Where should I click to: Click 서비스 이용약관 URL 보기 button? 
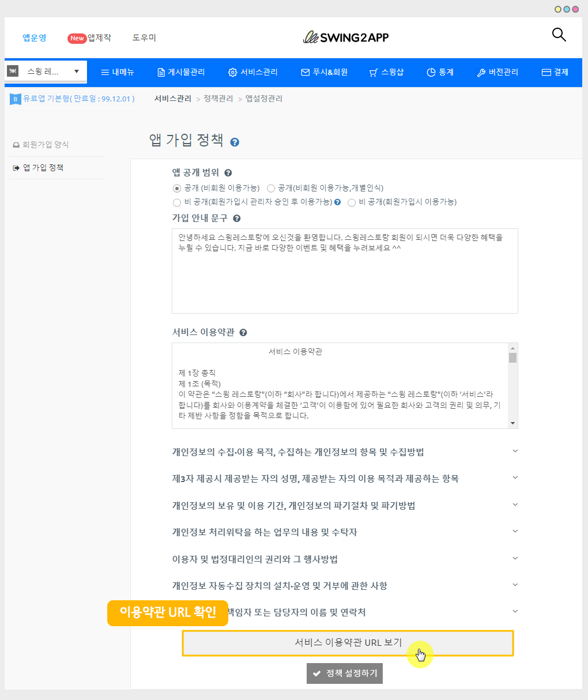(x=348, y=642)
